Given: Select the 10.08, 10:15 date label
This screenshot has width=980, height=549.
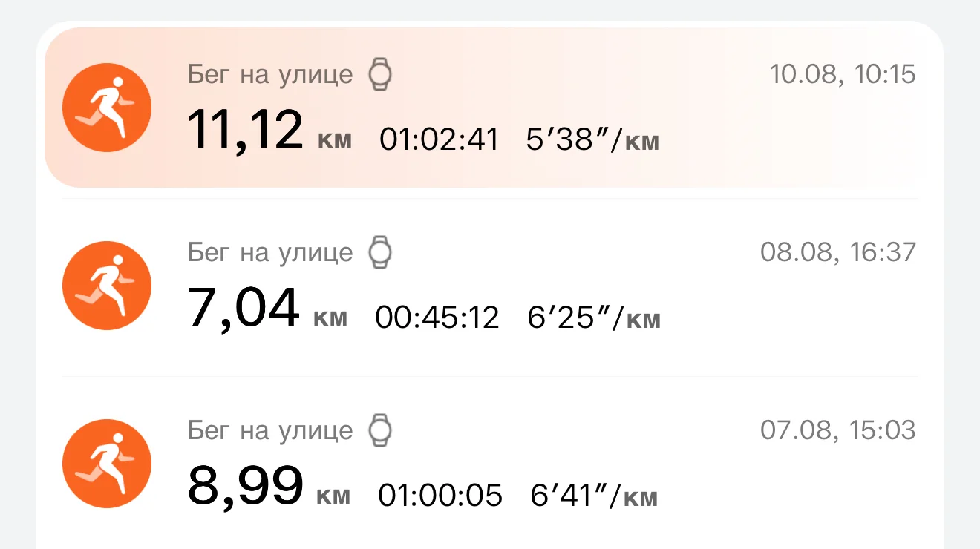Looking at the screenshot, I should (843, 74).
